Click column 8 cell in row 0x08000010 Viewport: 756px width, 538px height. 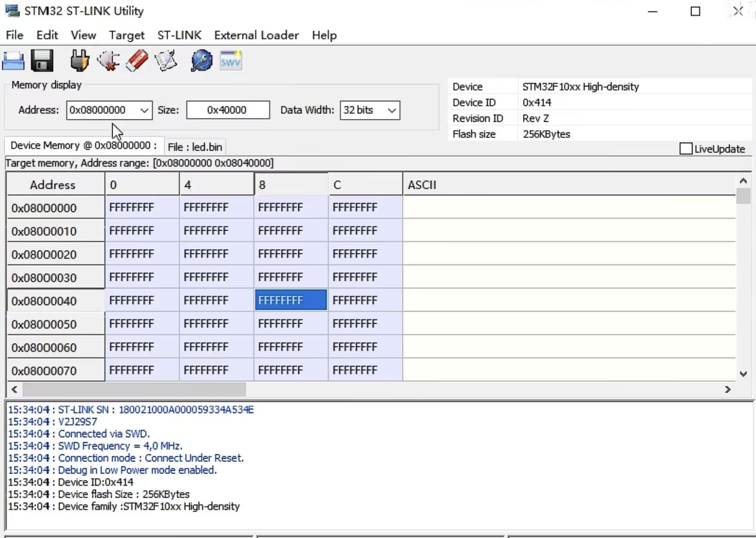click(291, 231)
